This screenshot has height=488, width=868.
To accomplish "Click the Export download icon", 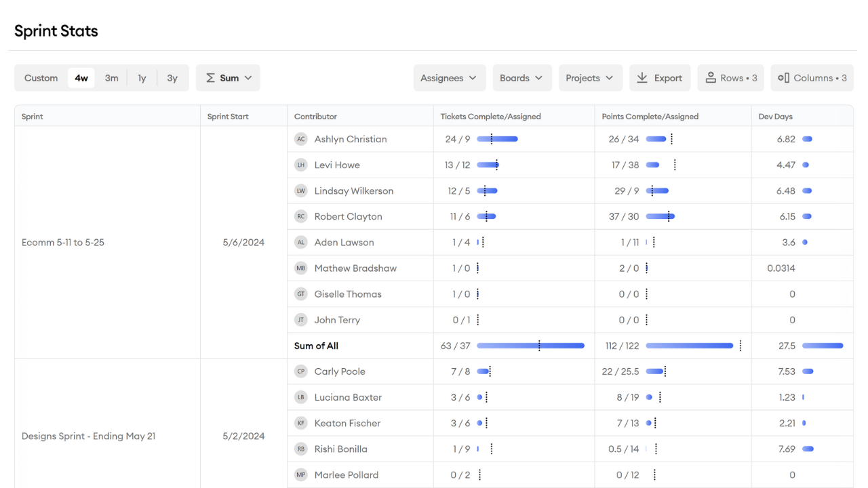I will point(642,78).
